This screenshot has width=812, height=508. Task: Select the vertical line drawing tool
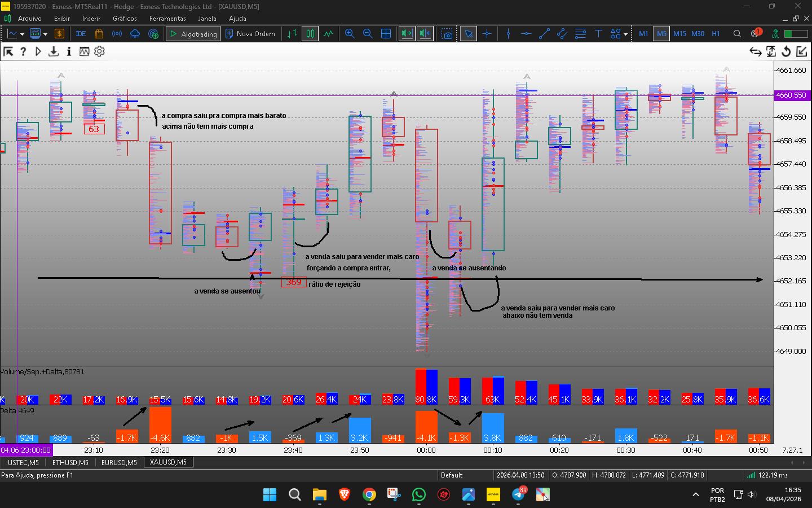[x=509, y=34]
